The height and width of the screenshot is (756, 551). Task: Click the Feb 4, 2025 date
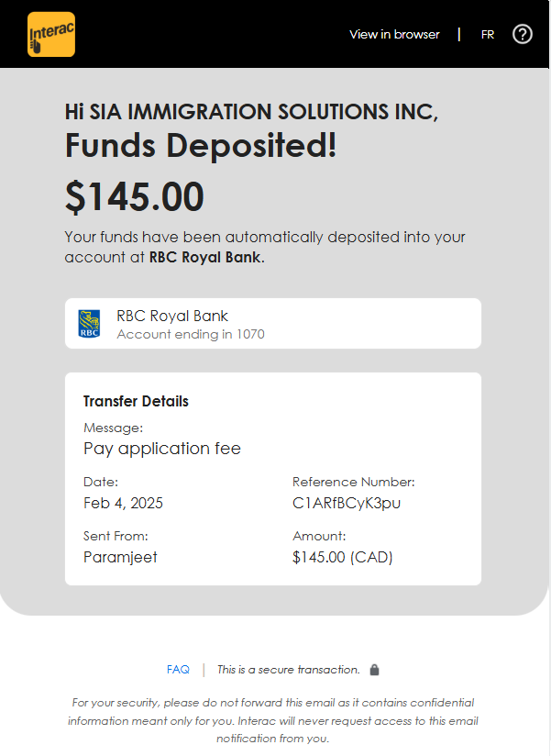123,503
